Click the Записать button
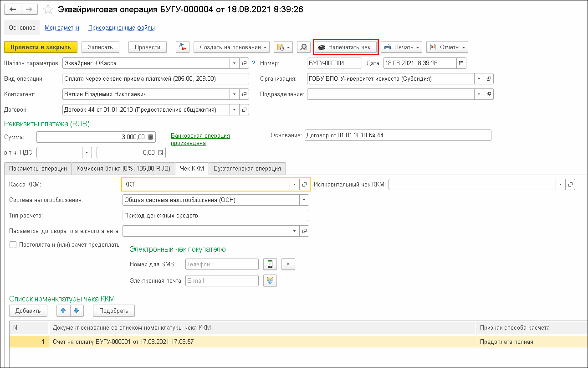 (x=100, y=47)
